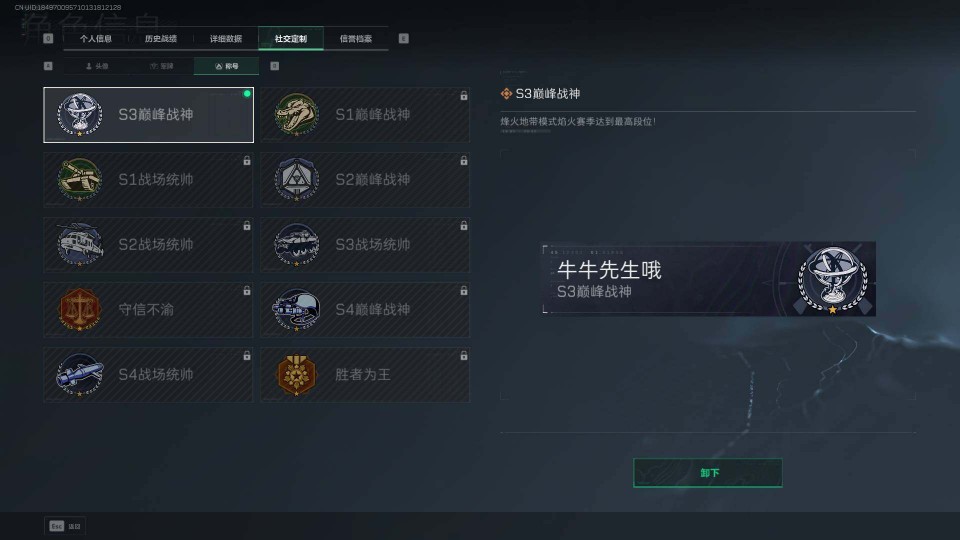Click the player title preview banner
The image size is (960, 540).
[709, 279]
